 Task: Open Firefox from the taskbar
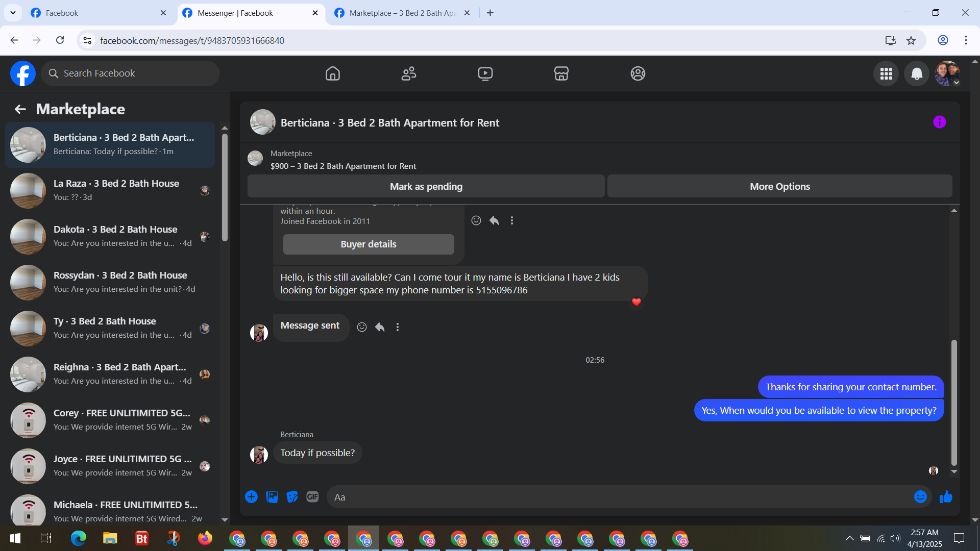coord(205,538)
